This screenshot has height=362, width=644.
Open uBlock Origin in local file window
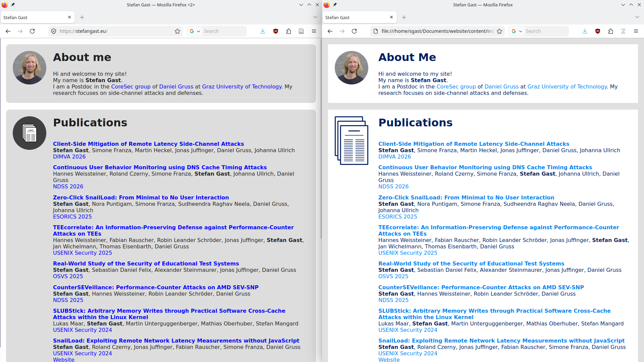(x=598, y=31)
